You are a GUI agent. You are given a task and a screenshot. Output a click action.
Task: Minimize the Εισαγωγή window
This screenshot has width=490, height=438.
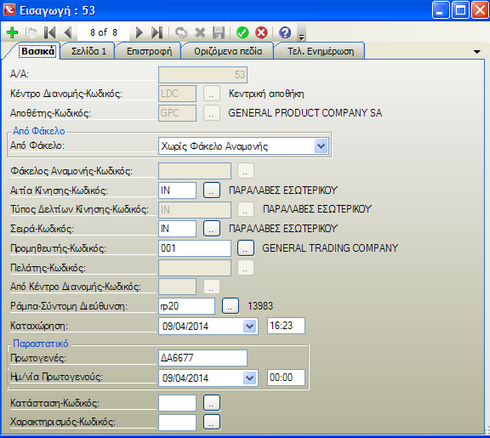click(440, 10)
